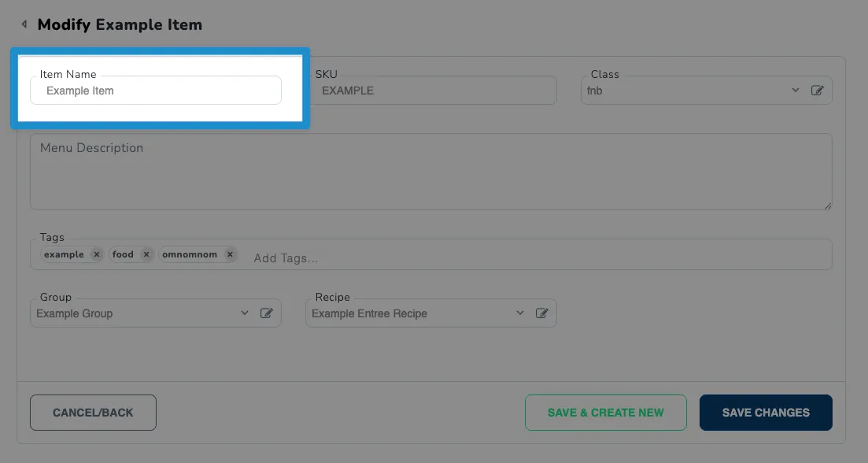The height and width of the screenshot is (463, 868).
Task: Open the edit icon next to Class
Action: point(817,91)
